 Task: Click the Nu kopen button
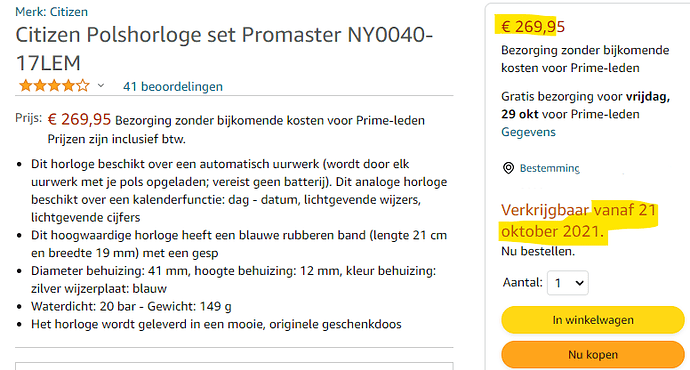pos(593,355)
